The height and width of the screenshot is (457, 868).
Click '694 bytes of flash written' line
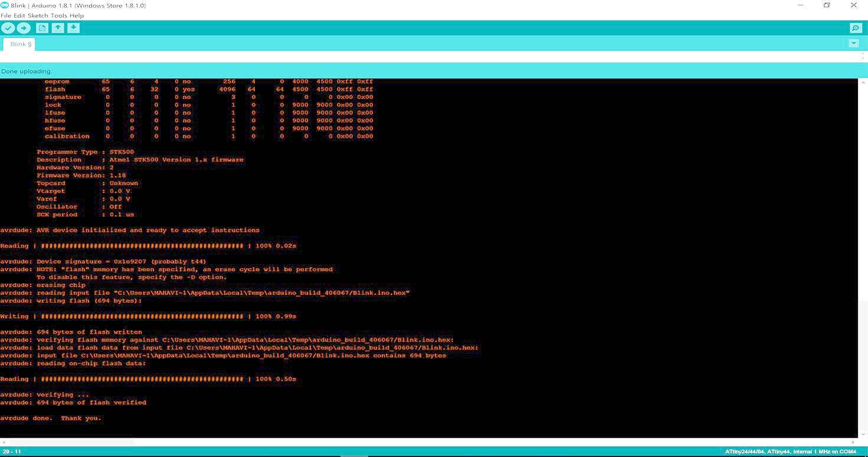pos(71,332)
